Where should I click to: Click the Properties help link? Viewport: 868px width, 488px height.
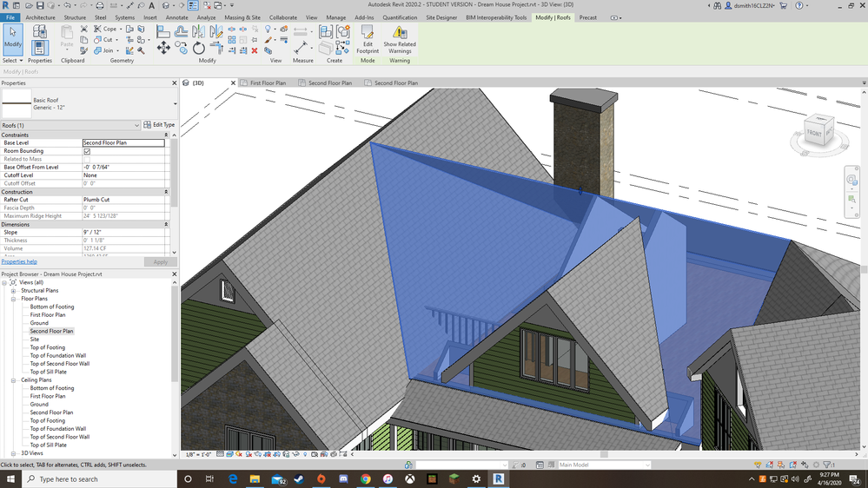click(x=19, y=261)
